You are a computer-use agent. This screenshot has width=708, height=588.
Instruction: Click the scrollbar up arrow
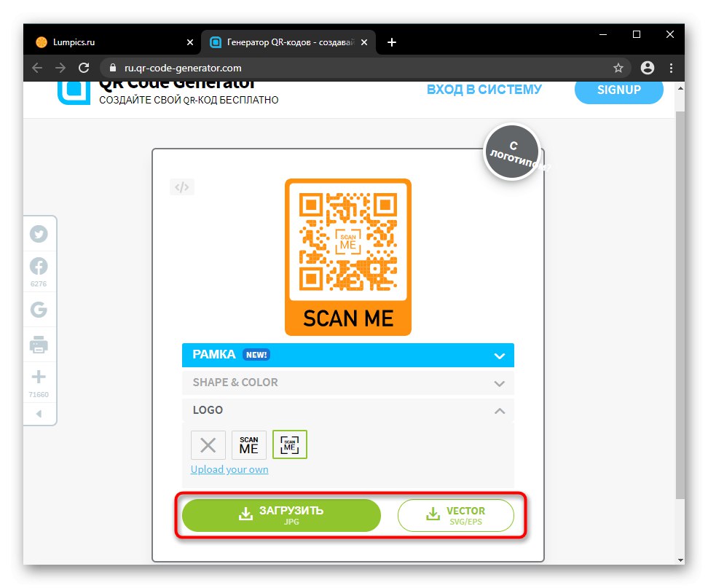tap(680, 88)
